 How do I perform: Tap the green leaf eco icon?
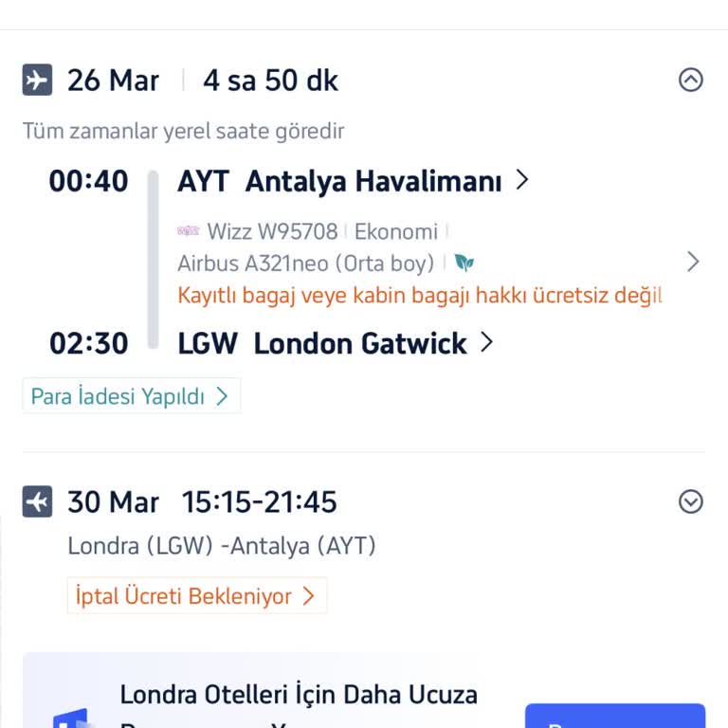point(464,263)
